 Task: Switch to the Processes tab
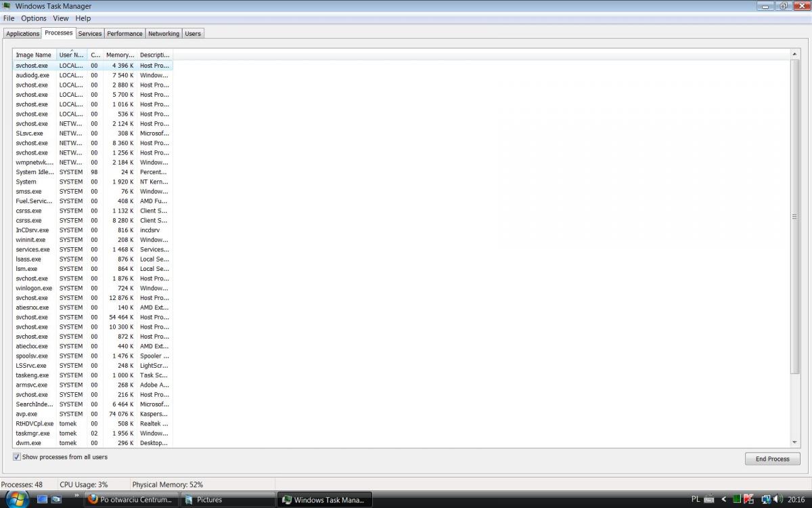[x=59, y=33]
